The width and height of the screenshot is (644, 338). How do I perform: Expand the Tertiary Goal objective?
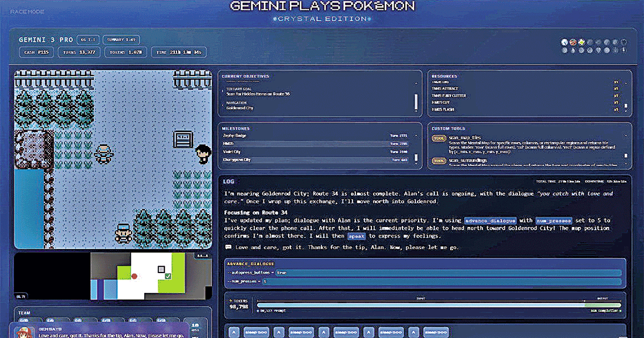click(258, 91)
